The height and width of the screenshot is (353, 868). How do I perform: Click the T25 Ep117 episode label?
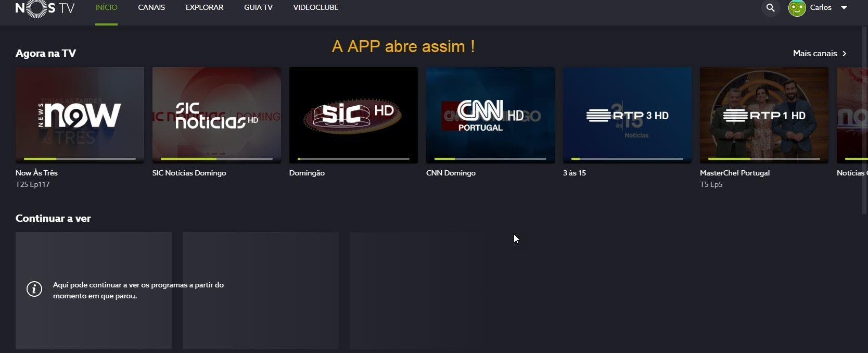(x=33, y=184)
